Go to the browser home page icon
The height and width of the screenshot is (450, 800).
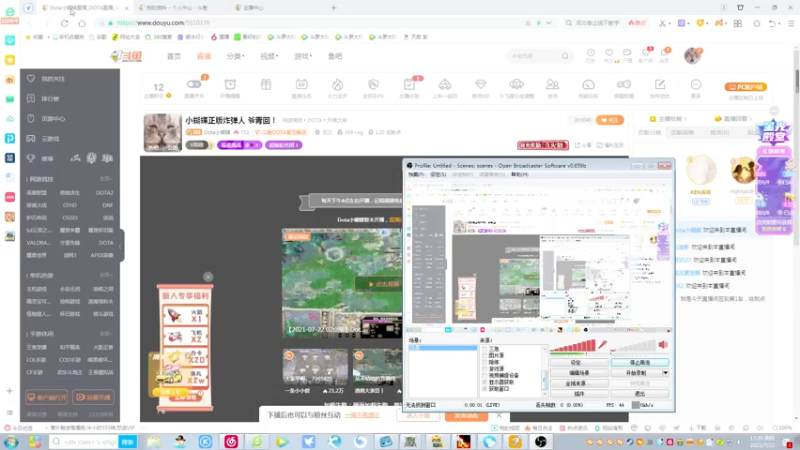point(82,23)
